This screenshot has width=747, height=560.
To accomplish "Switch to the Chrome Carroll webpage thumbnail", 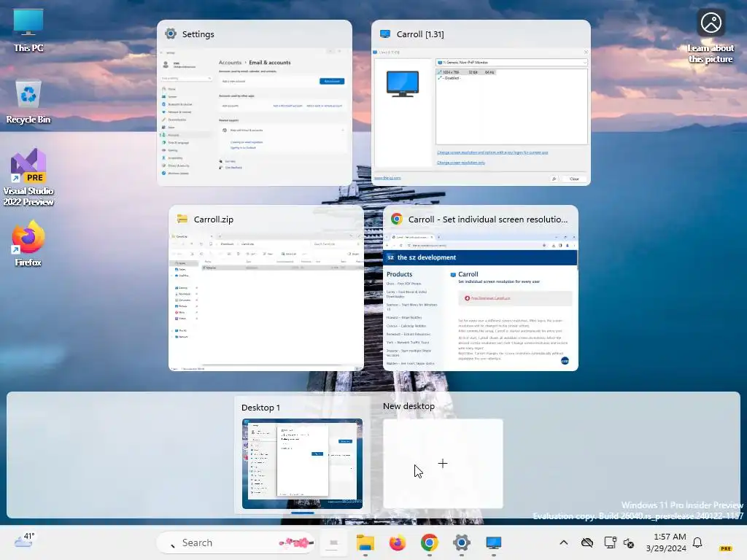I will point(480,288).
